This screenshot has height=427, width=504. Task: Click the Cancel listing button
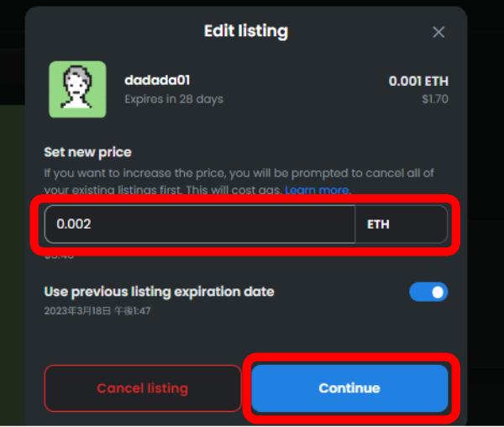(x=143, y=388)
